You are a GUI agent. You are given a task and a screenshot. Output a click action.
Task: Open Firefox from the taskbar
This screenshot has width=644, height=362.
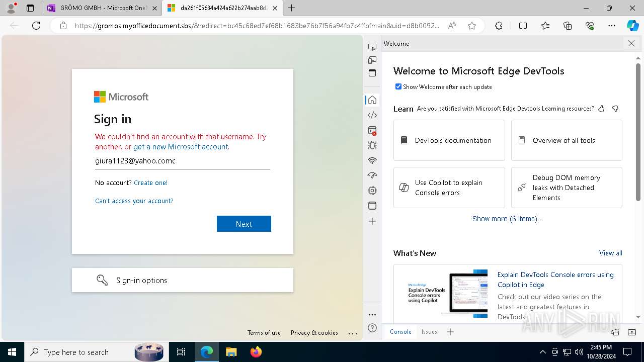256,352
